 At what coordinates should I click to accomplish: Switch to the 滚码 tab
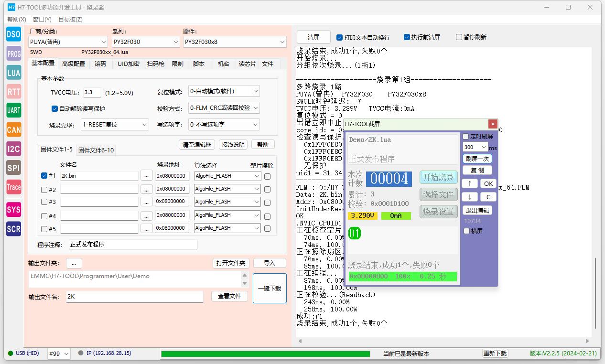pos(100,64)
